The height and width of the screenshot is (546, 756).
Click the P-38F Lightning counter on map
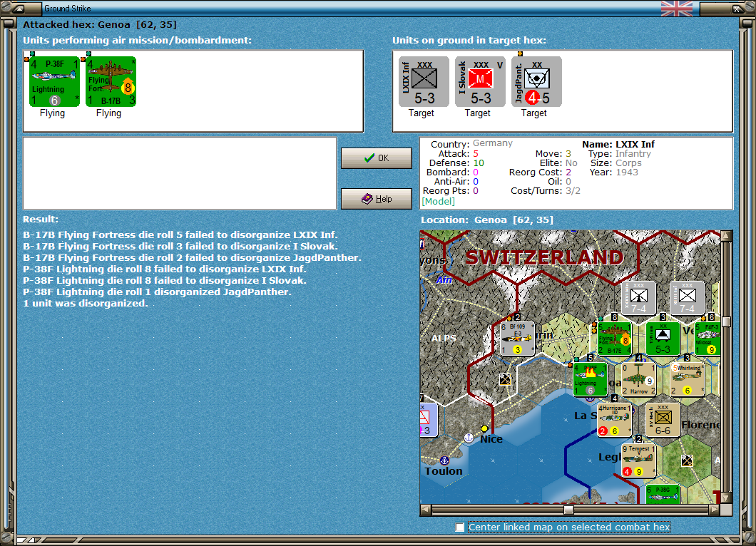[x=590, y=379]
